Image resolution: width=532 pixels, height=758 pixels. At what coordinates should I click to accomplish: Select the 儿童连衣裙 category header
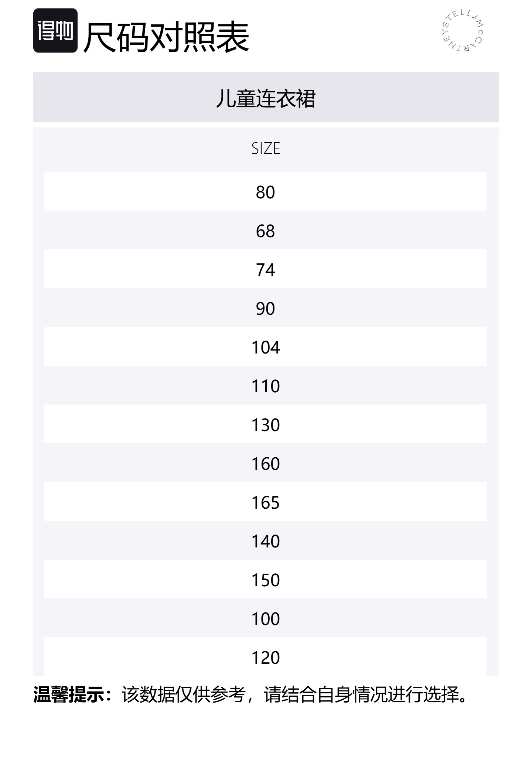[266, 98]
